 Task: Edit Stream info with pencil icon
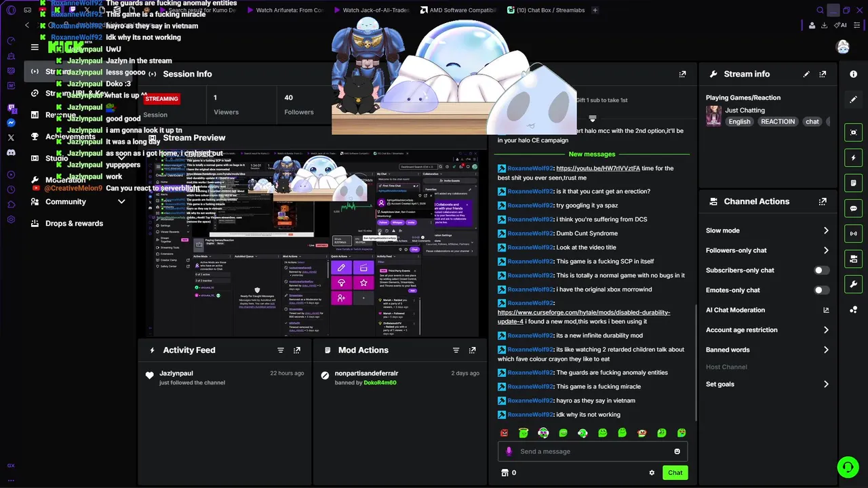point(806,74)
